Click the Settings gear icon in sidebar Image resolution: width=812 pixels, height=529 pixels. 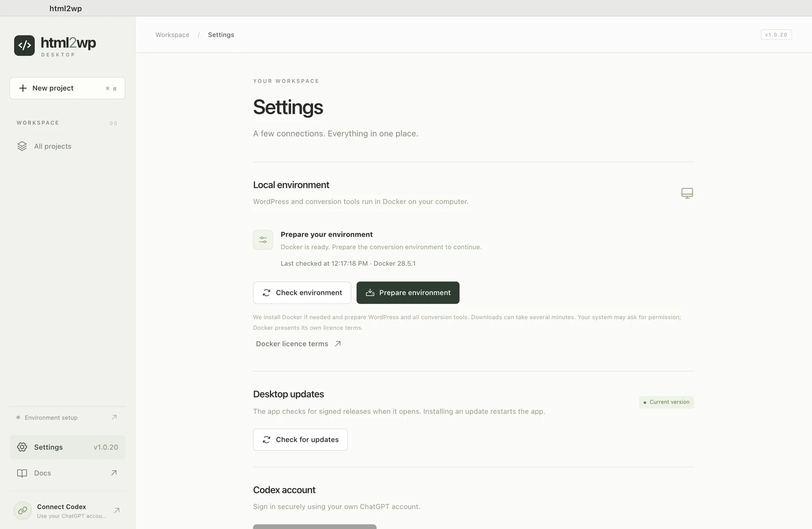tap(22, 447)
